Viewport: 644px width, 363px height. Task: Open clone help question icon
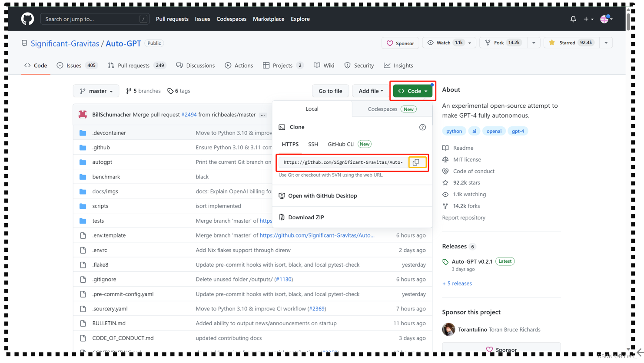tap(422, 127)
